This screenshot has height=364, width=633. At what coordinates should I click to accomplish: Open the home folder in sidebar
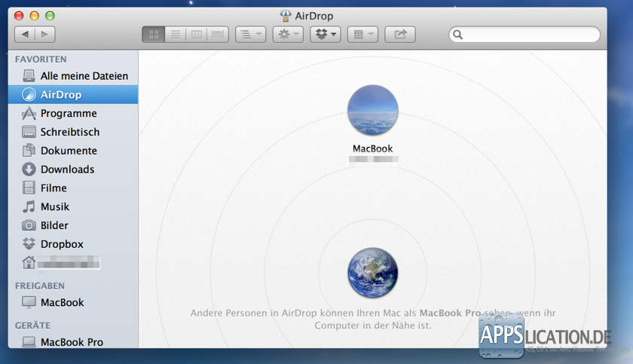(x=73, y=263)
